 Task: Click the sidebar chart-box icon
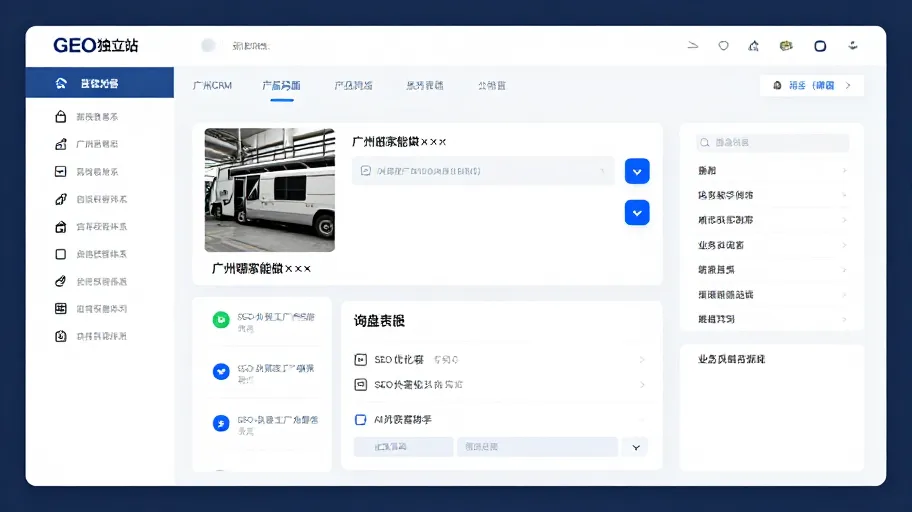click(x=60, y=172)
